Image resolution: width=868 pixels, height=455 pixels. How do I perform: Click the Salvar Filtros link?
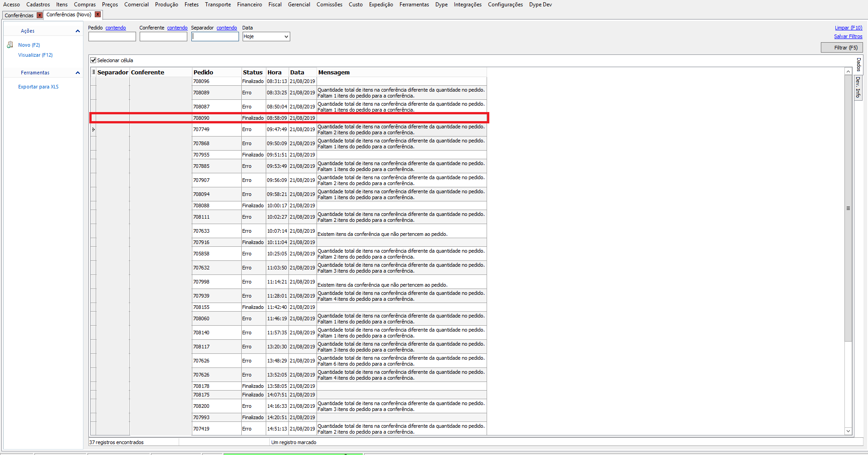click(848, 36)
